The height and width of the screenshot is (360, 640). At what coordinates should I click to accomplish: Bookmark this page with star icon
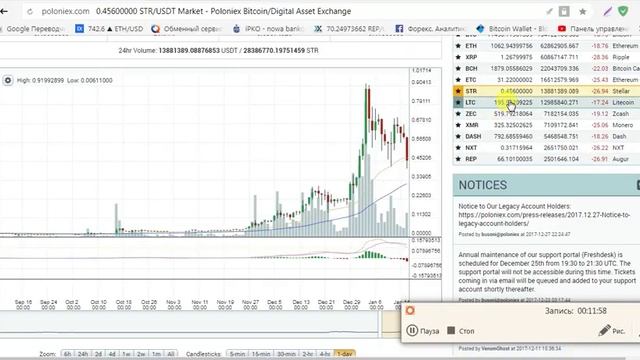(x=582, y=11)
